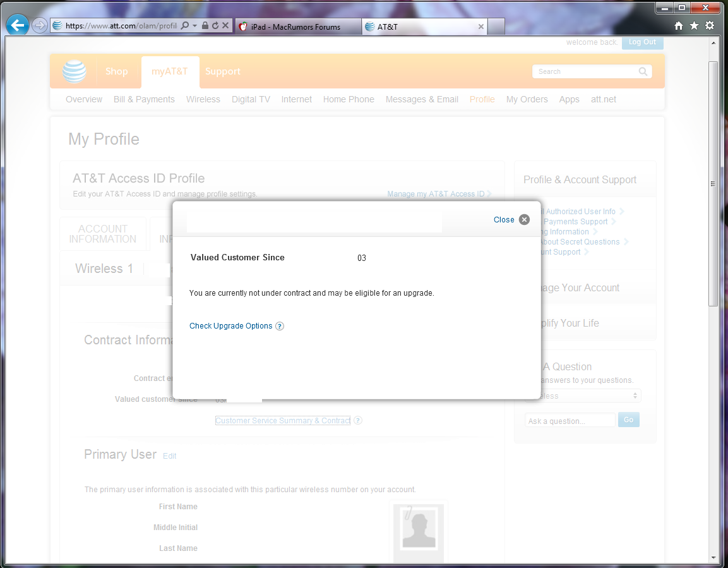The image size is (728, 568).
Task: Open Apps navigation item
Action: coord(570,99)
